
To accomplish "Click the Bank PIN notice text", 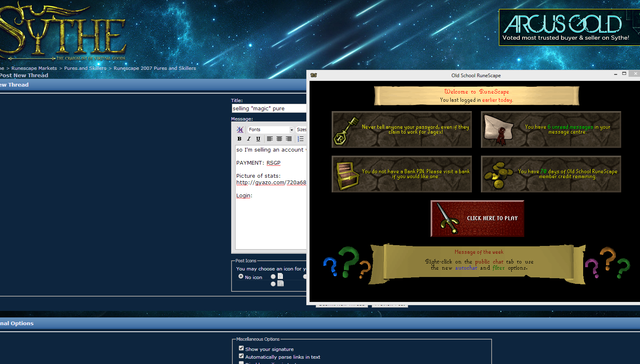I will tap(416, 174).
